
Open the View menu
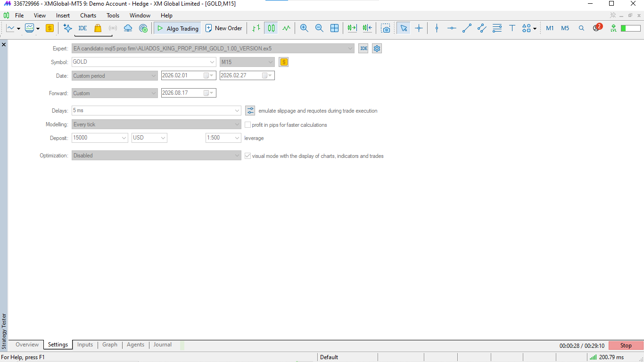(x=40, y=16)
